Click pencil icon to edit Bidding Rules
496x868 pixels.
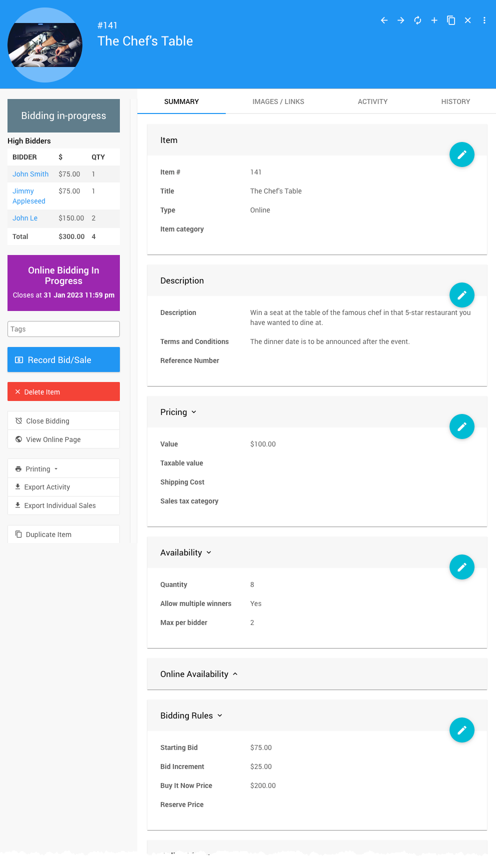click(462, 730)
